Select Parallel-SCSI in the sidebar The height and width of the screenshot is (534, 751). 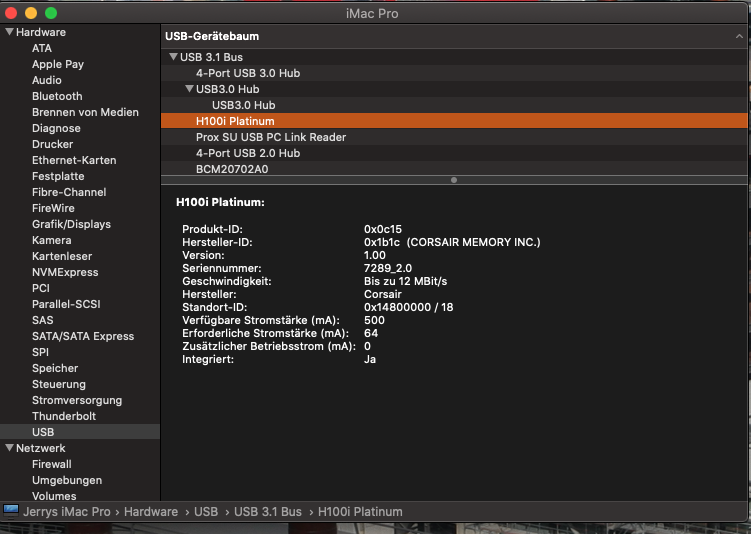tap(66, 304)
